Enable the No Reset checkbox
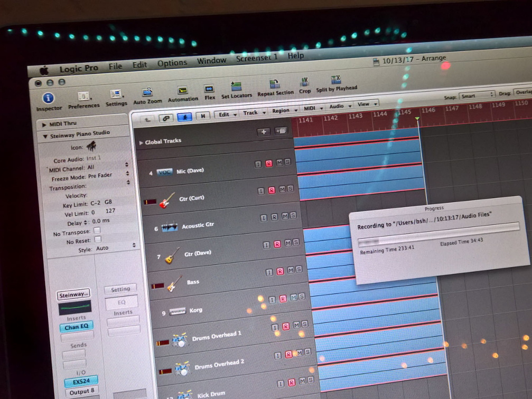The height and width of the screenshot is (399, 532). click(x=97, y=240)
